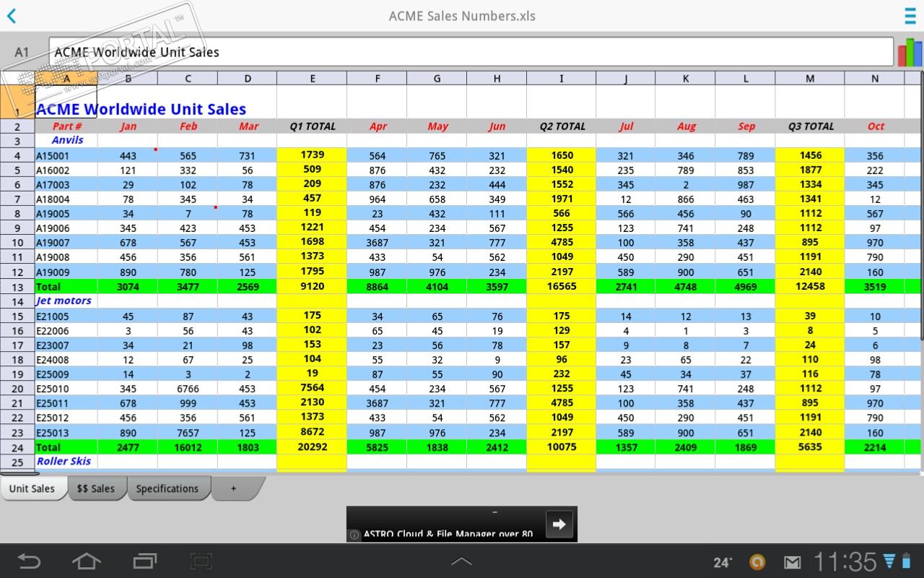
Task: Select part number cell A15001
Action: coord(66,155)
